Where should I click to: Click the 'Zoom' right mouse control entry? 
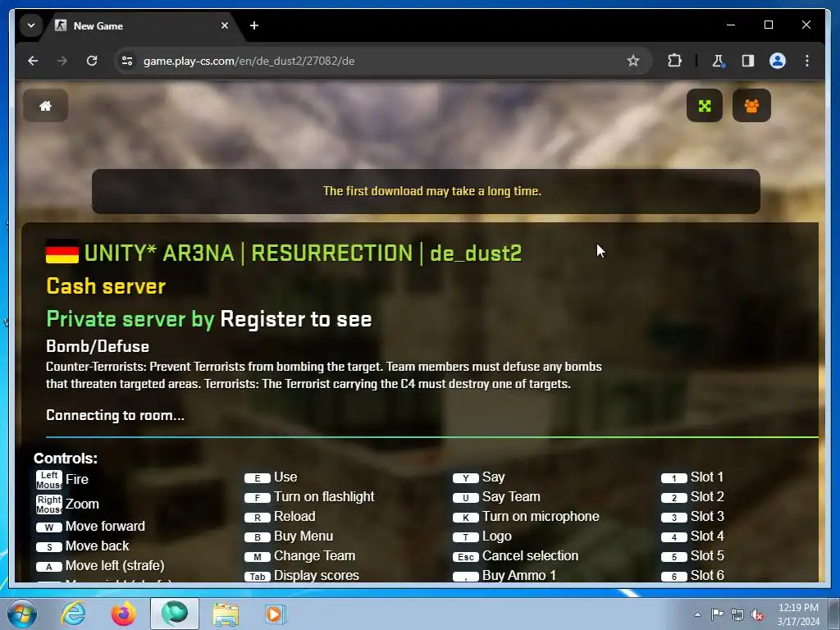67,504
